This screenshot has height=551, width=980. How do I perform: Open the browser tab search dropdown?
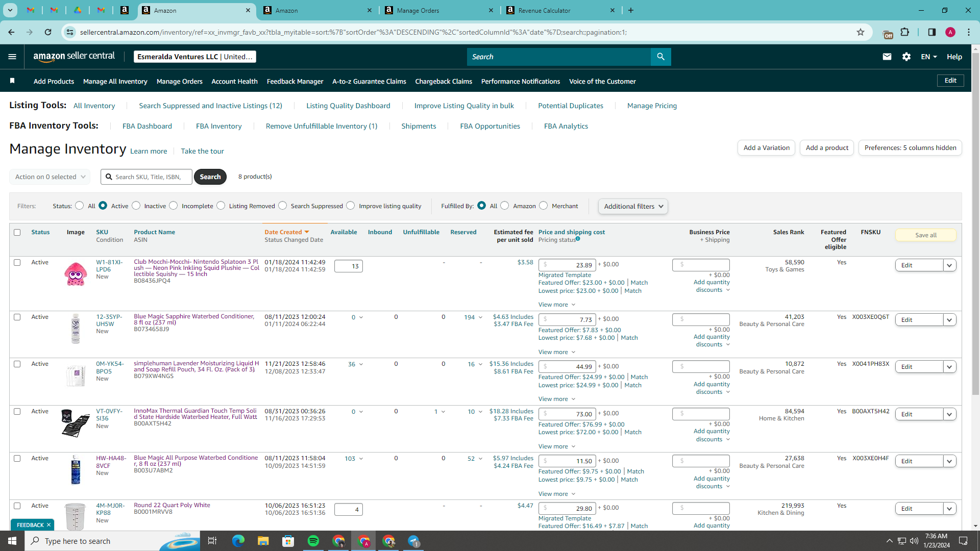tap(10, 10)
